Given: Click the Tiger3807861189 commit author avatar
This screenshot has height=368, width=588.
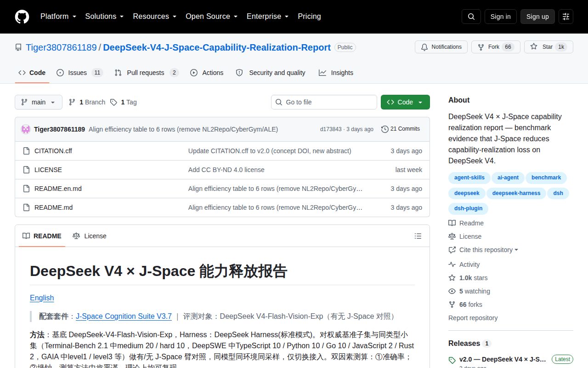Looking at the screenshot, I should tap(26, 129).
